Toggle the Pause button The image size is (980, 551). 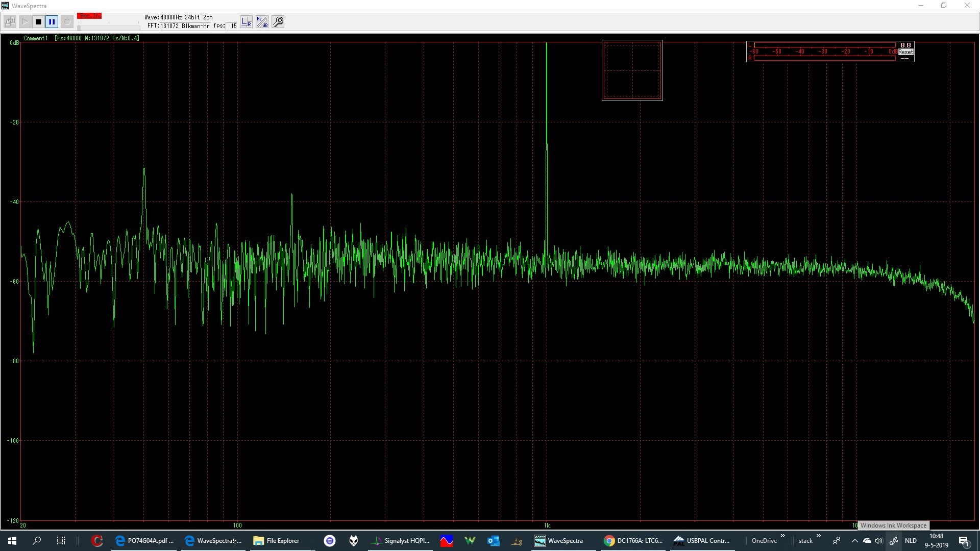pos(52,22)
